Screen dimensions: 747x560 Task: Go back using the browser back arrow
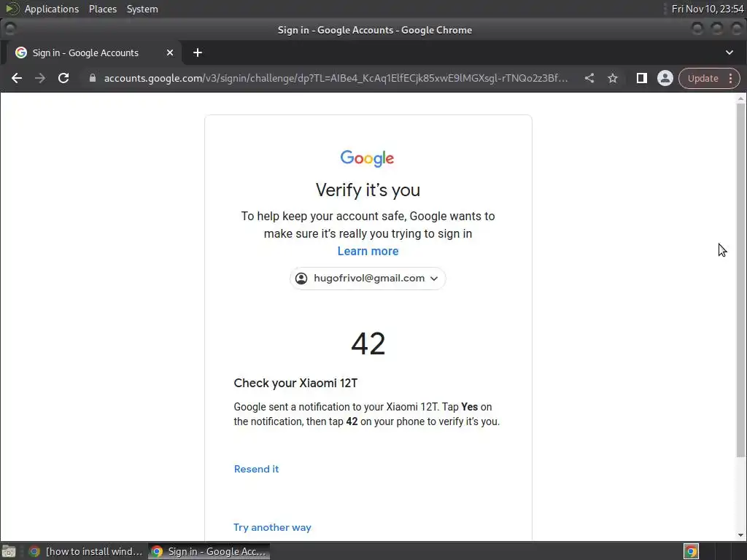[17, 78]
